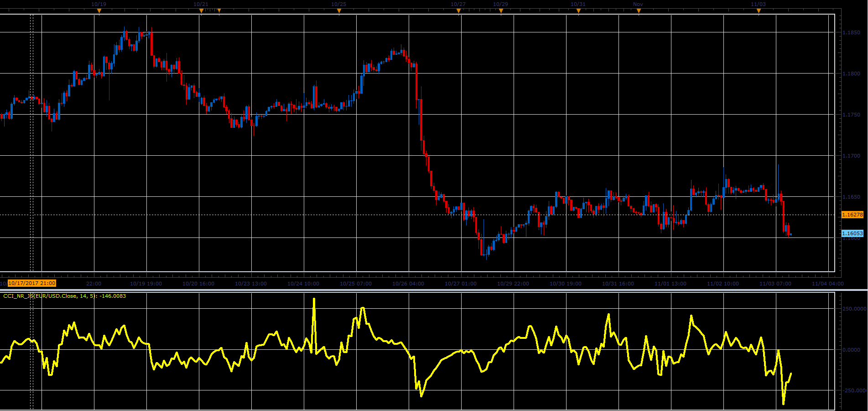
Task: Click the 11/04 04:00 time axis label
Action: click(x=828, y=284)
